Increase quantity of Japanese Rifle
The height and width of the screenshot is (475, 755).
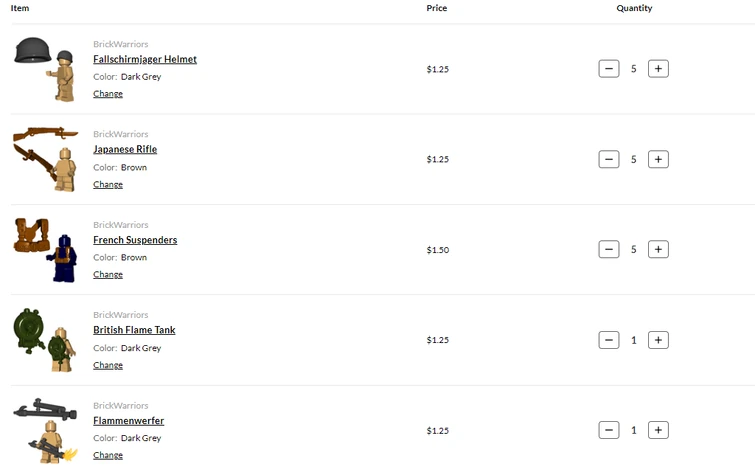pos(658,159)
